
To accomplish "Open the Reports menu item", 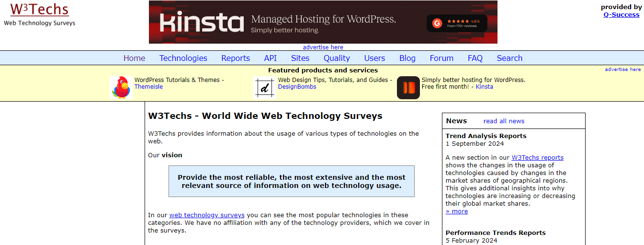I will pos(236,58).
